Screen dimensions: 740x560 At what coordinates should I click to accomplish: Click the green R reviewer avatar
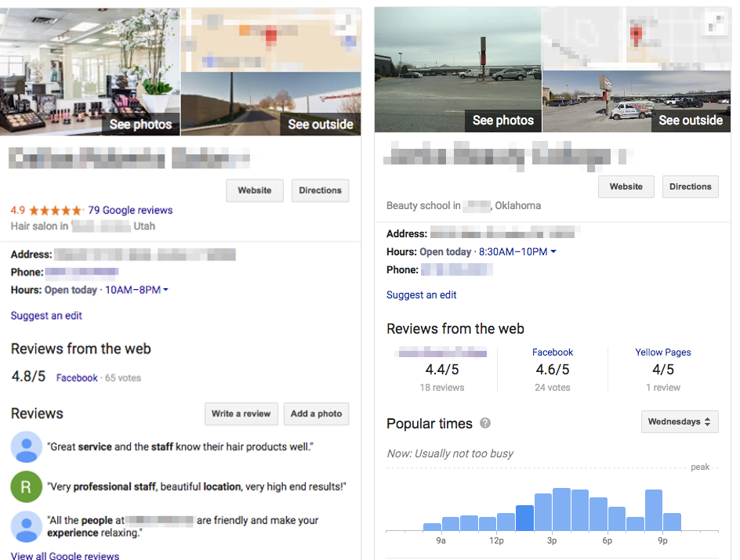[27, 486]
